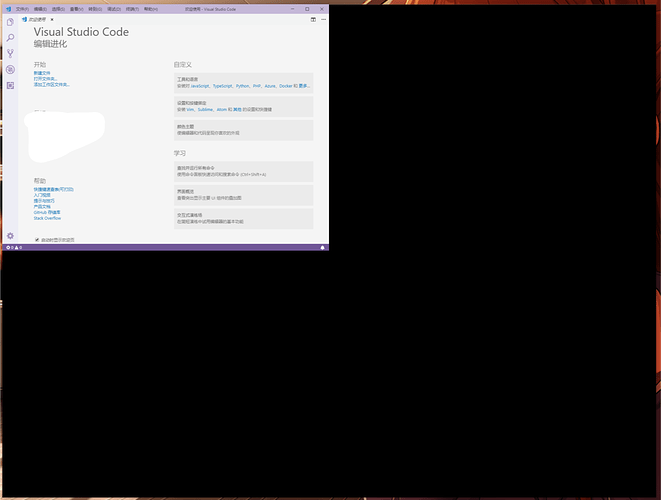Open the Interactive Playground (交互式演练场) card
This screenshot has width=661, height=500.
point(244,218)
